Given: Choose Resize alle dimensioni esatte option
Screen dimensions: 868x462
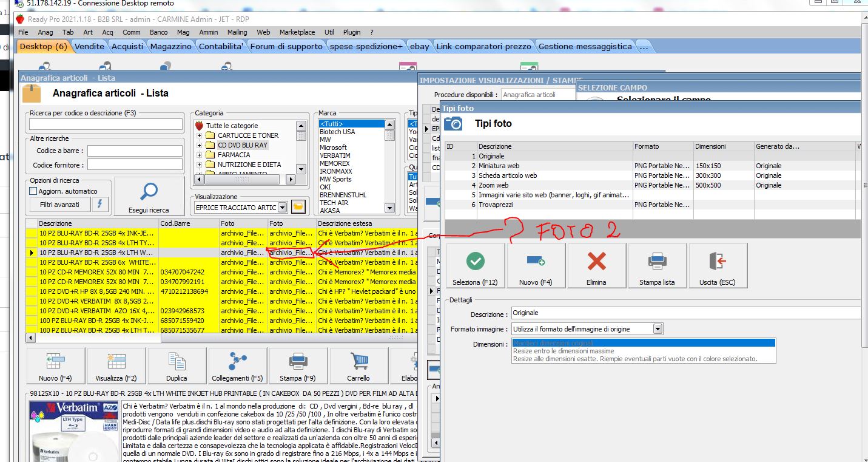Looking at the screenshot, I should pos(635,359).
